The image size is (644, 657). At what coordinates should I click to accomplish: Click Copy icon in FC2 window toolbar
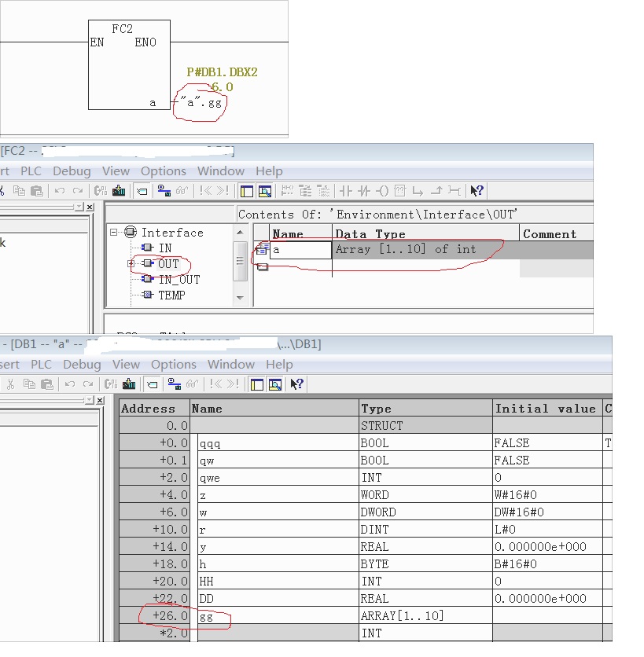(20, 191)
